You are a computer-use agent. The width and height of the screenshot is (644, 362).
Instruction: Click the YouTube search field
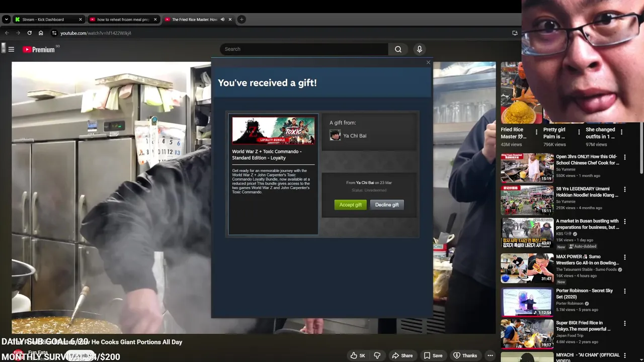coord(304,49)
